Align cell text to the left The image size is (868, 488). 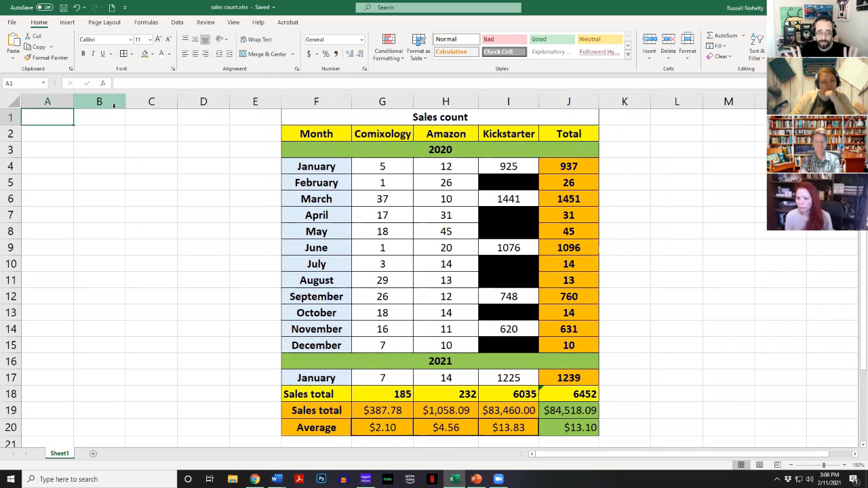pos(184,54)
